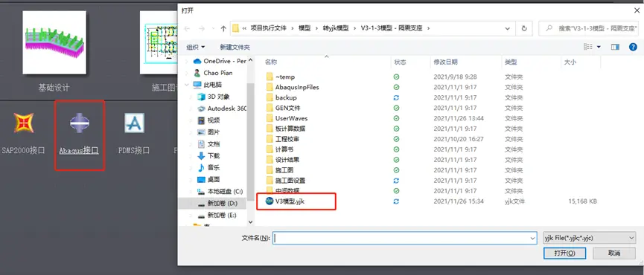644x275 pixels.
Task: Select 3D 对象 in sidebar
Action: click(214, 97)
